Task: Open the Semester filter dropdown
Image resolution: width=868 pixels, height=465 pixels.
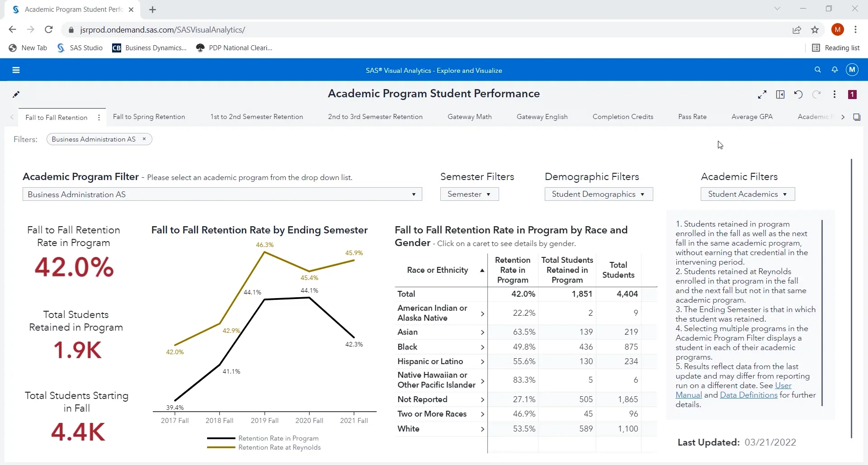Action: [469, 194]
